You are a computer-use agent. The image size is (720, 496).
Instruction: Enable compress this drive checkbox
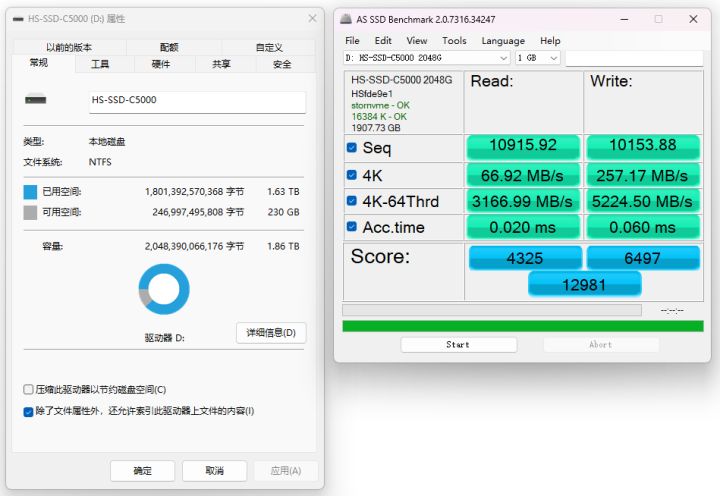click(x=28, y=389)
